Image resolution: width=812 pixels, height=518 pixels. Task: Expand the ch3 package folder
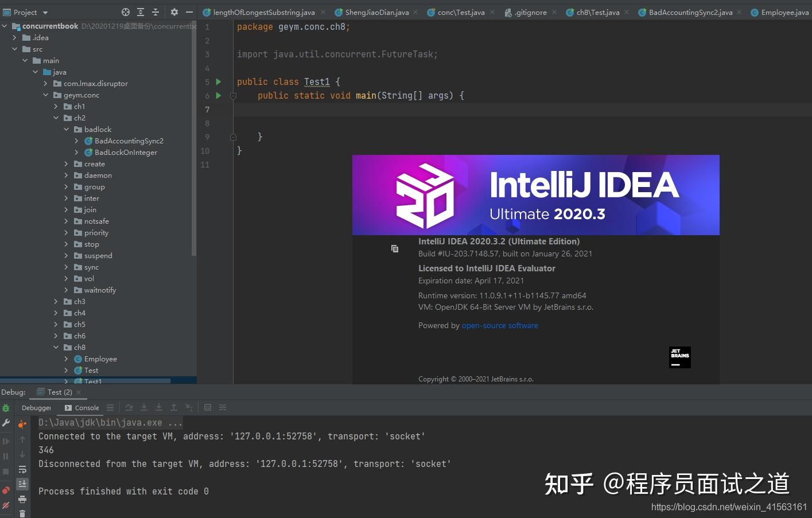(x=56, y=302)
